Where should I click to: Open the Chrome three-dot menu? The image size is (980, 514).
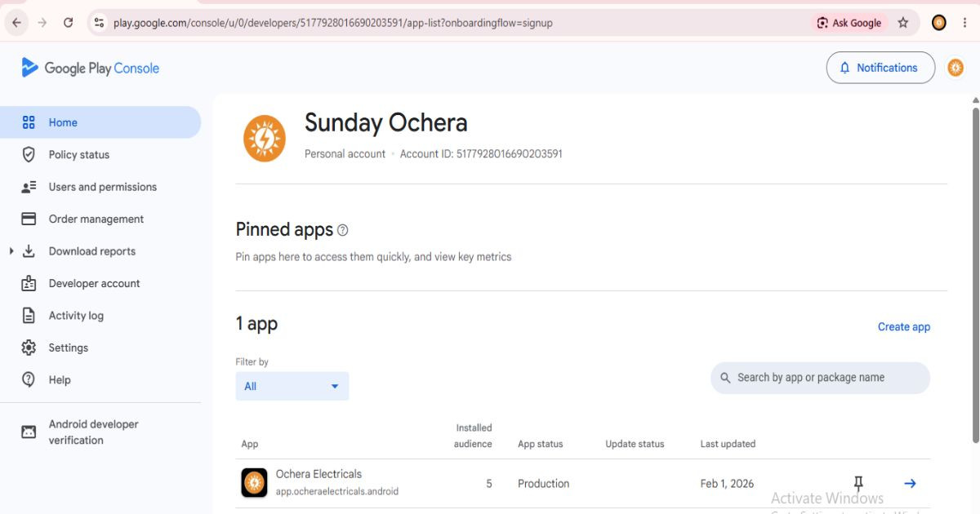[964, 23]
